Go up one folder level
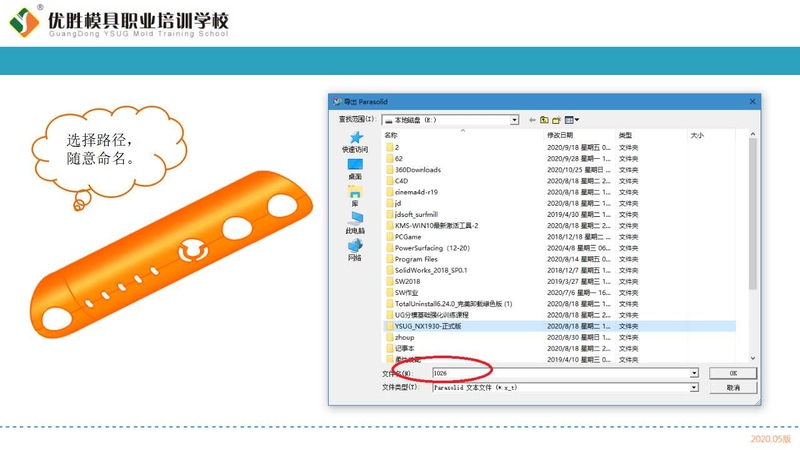800x450 pixels. click(x=544, y=120)
